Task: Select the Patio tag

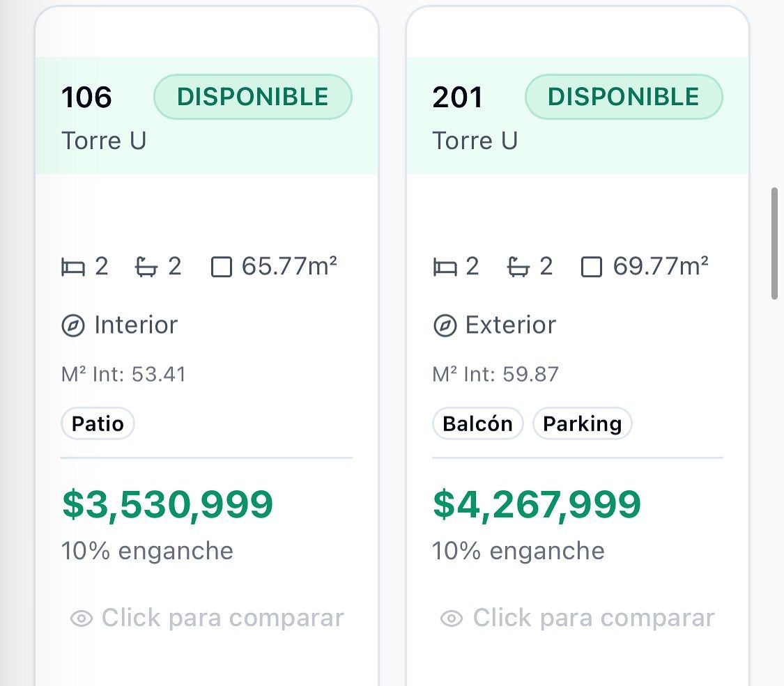Action: tap(98, 423)
